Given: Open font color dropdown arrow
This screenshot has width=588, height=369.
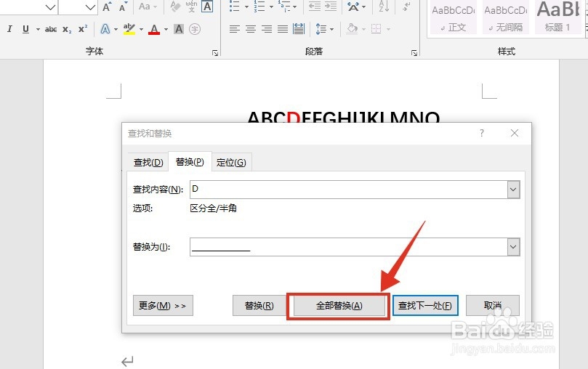Looking at the screenshot, I should click(x=166, y=29).
